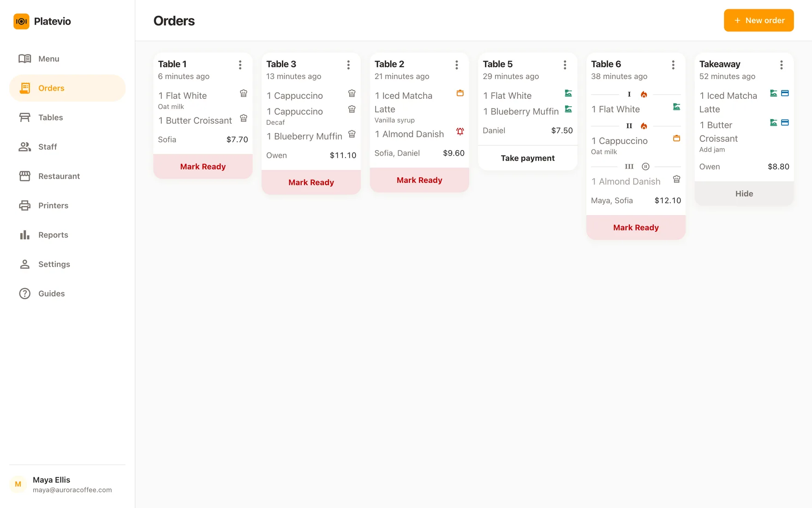Open the Table 1 options menu
The image size is (812, 508).
click(240, 65)
